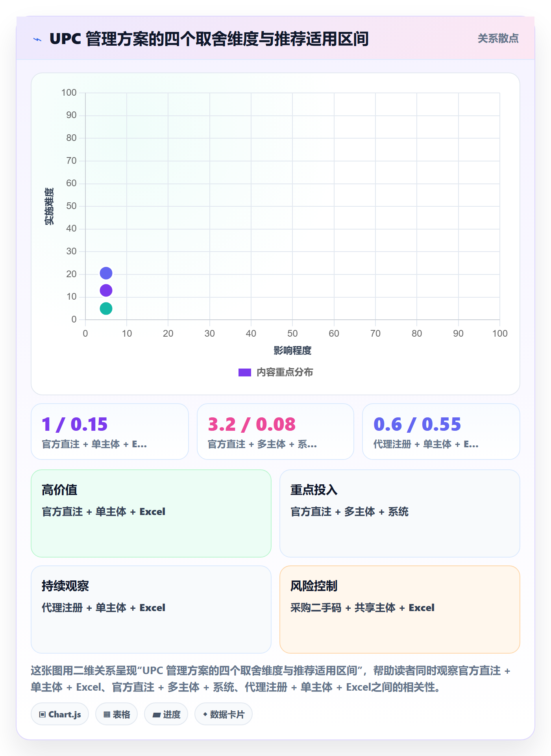Click the 官方直注 + 多主体 + 系统 text
The height and width of the screenshot is (756, 551).
[x=349, y=512]
